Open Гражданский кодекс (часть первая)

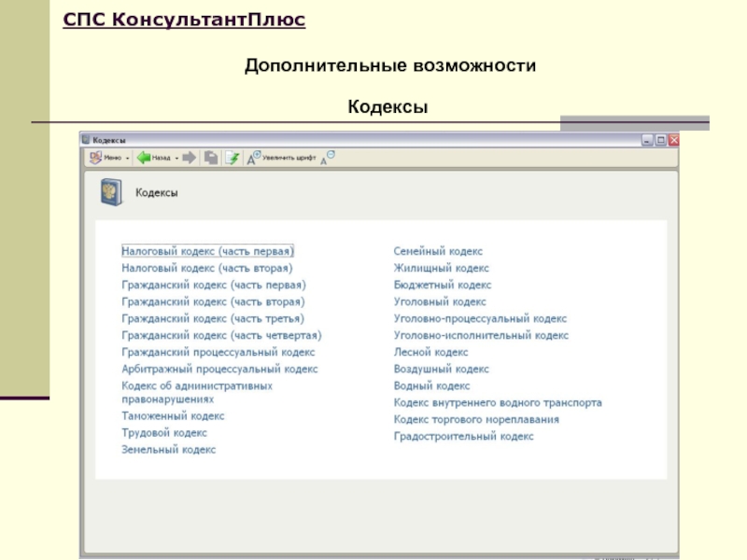tap(214, 285)
